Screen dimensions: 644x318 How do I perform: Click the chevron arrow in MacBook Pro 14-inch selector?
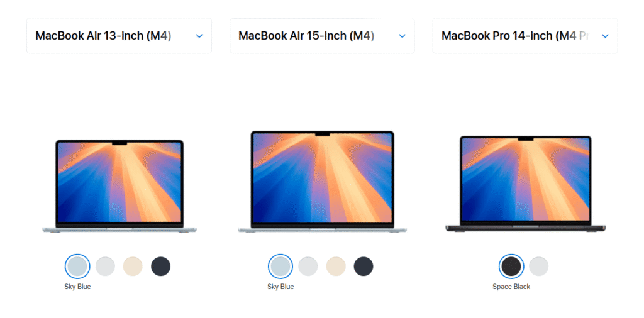pyautogui.click(x=605, y=36)
